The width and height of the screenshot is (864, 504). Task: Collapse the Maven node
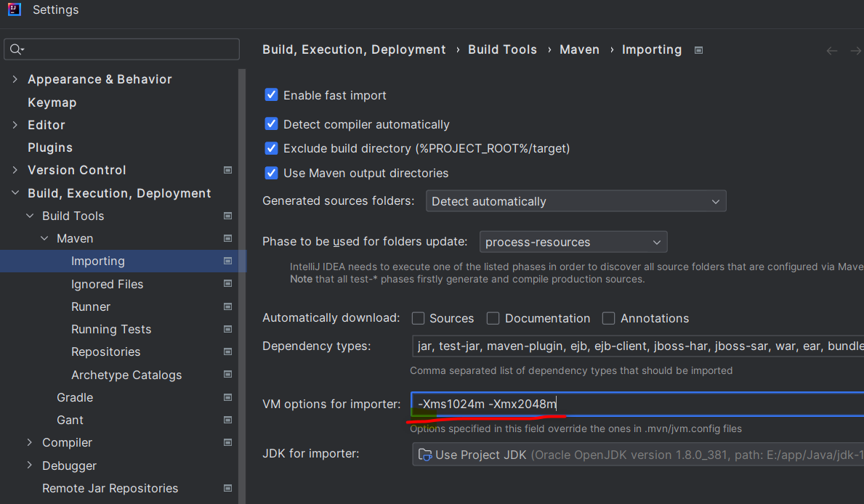44,238
